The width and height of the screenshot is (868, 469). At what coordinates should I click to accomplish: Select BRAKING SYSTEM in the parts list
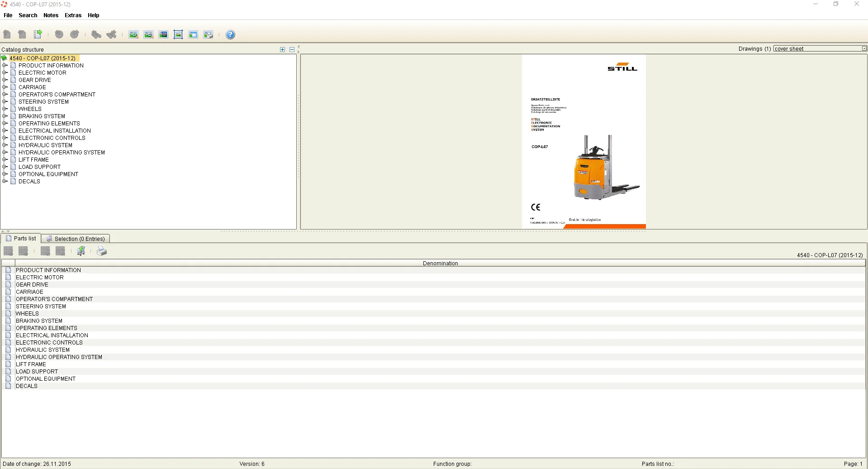coord(39,321)
